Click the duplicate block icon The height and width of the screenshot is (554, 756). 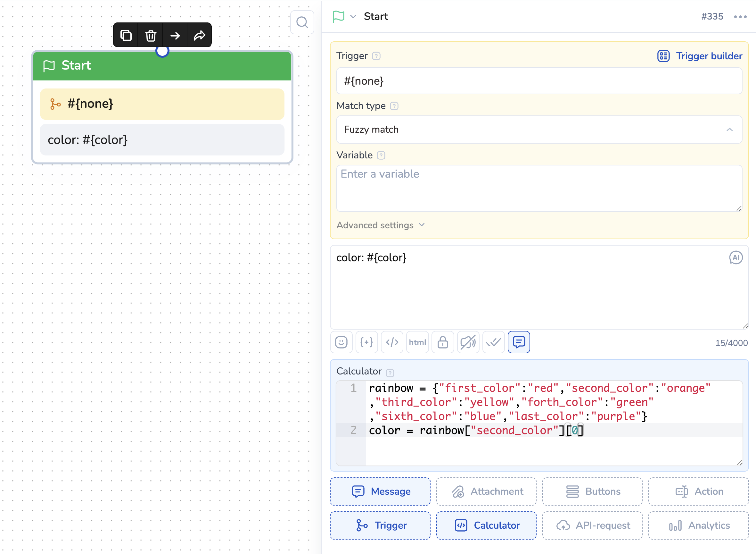(126, 35)
